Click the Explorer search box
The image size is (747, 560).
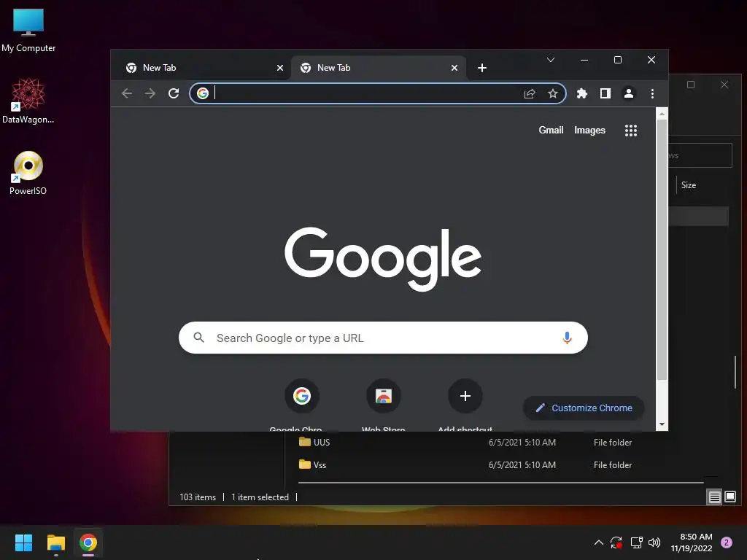(700, 155)
